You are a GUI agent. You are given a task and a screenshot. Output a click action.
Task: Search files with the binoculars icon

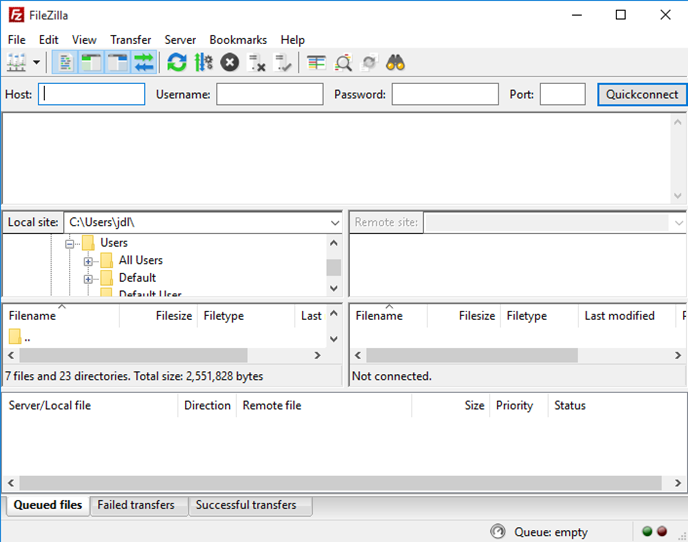[x=395, y=62]
